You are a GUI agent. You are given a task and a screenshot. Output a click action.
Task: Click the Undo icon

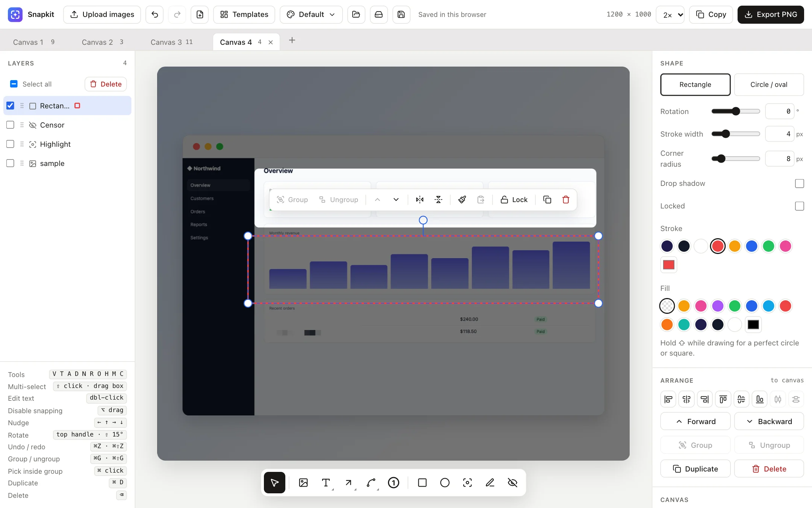click(155, 15)
